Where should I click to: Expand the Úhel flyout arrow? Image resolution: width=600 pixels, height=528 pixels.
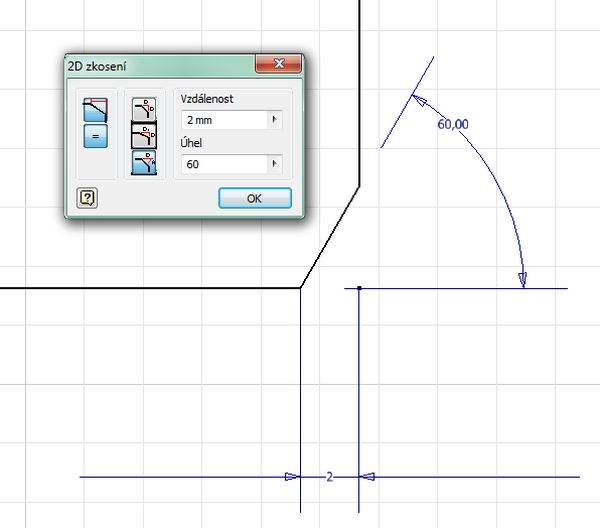point(274,162)
